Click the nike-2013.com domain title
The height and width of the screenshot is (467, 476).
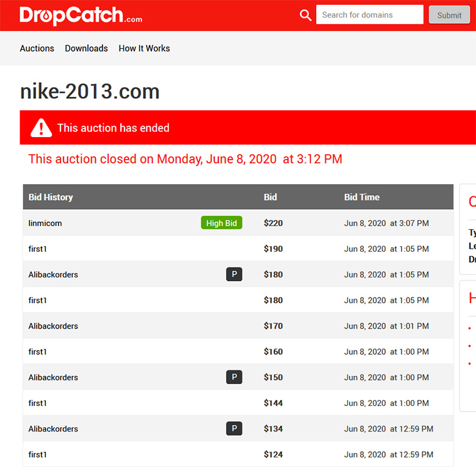90,91
